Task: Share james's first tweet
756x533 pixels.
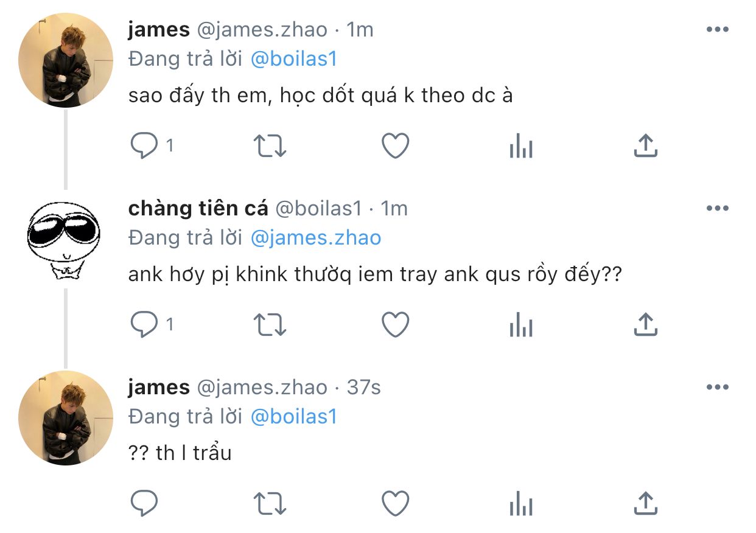Action: [645, 146]
